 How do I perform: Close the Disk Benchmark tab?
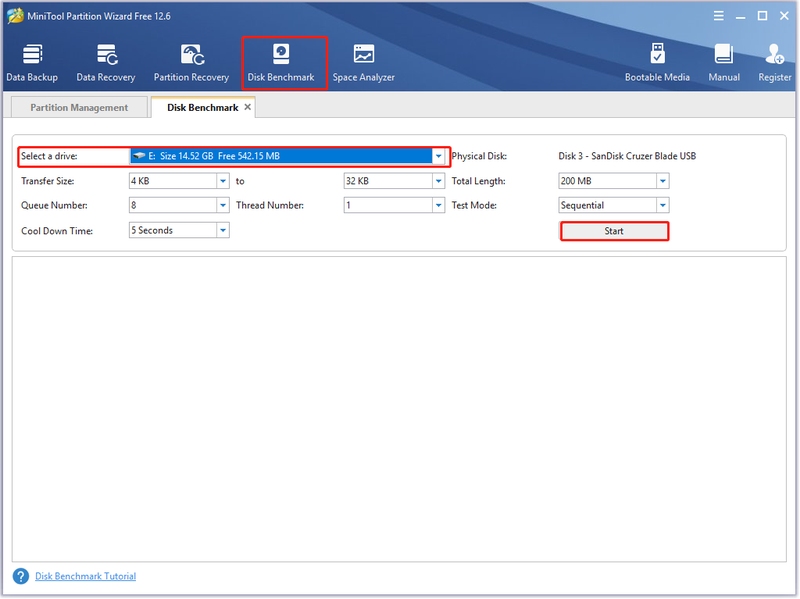(x=247, y=107)
